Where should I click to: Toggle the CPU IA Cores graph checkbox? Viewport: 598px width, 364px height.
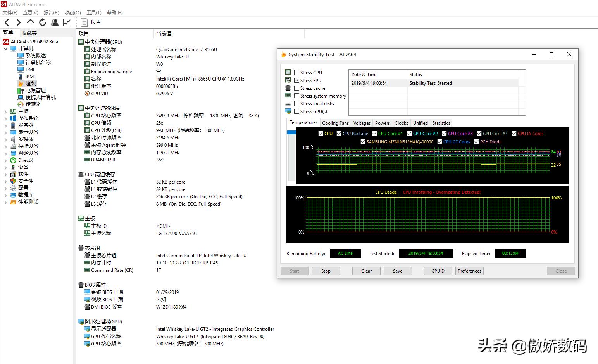pyautogui.click(x=514, y=134)
